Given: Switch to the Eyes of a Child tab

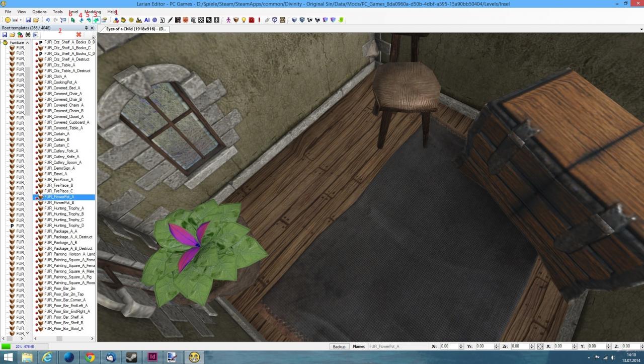Looking at the screenshot, I should click(136, 29).
